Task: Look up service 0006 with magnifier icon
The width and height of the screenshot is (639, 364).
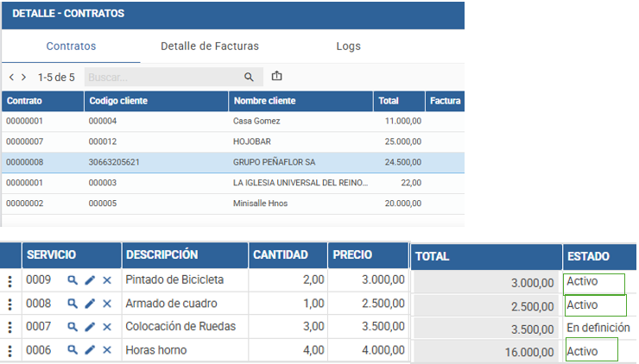Action: pyautogui.click(x=73, y=349)
